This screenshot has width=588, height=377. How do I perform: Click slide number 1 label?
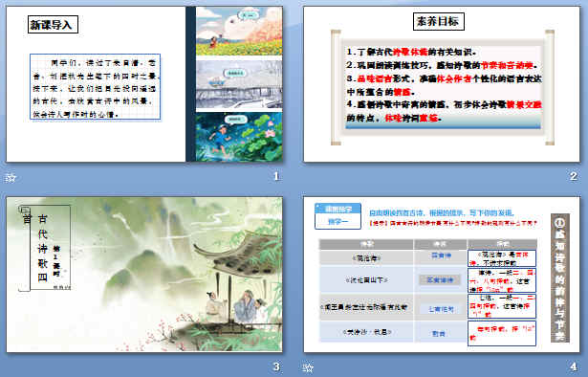(276, 176)
